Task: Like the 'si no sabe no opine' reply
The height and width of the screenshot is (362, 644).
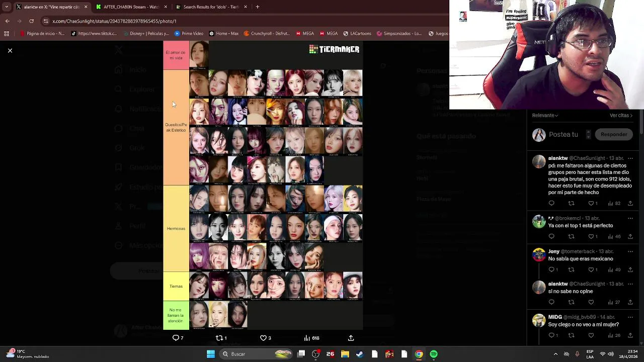Action: pos(591,302)
